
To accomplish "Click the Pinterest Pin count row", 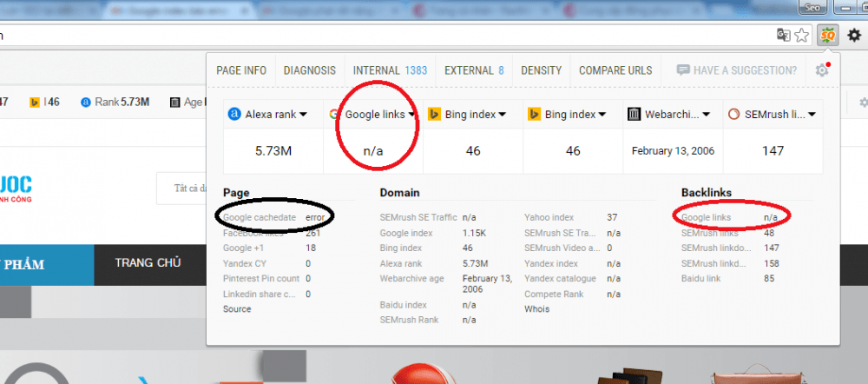I will click(x=266, y=279).
